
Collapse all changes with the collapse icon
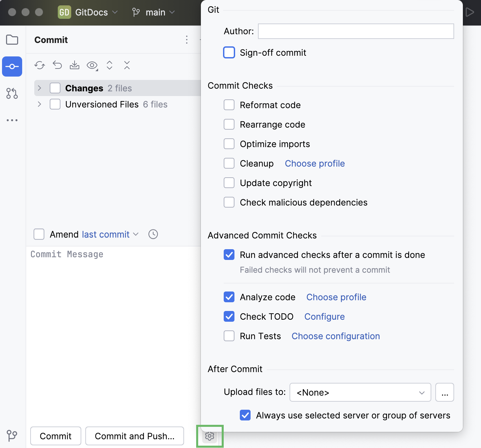pyautogui.click(x=127, y=65)
